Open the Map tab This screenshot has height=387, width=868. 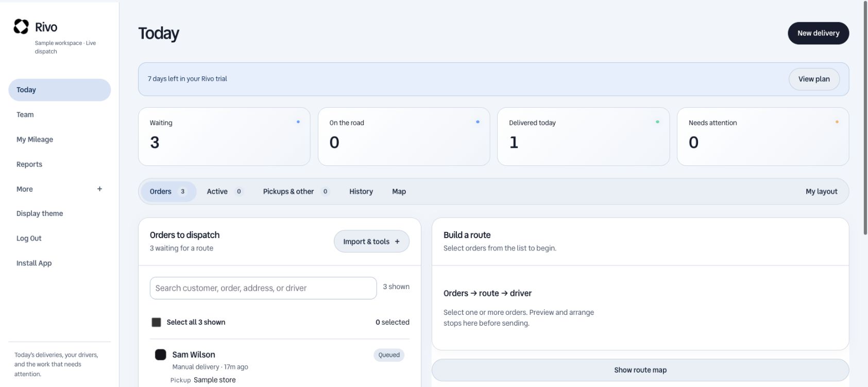pos(399,191)
